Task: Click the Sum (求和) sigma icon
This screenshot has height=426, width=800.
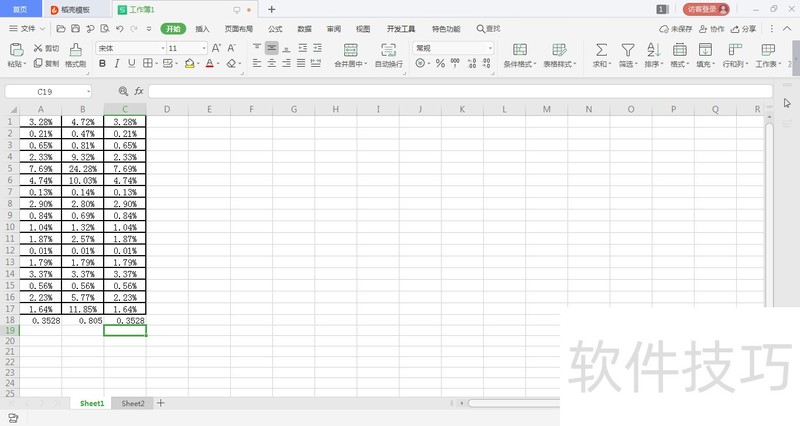Action: pos(602,49)
